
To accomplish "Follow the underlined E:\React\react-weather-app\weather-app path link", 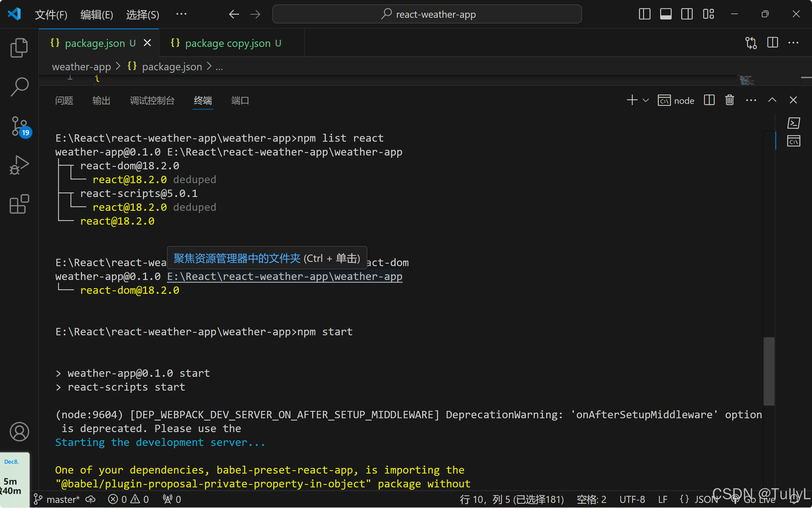I will click(284, 277).
